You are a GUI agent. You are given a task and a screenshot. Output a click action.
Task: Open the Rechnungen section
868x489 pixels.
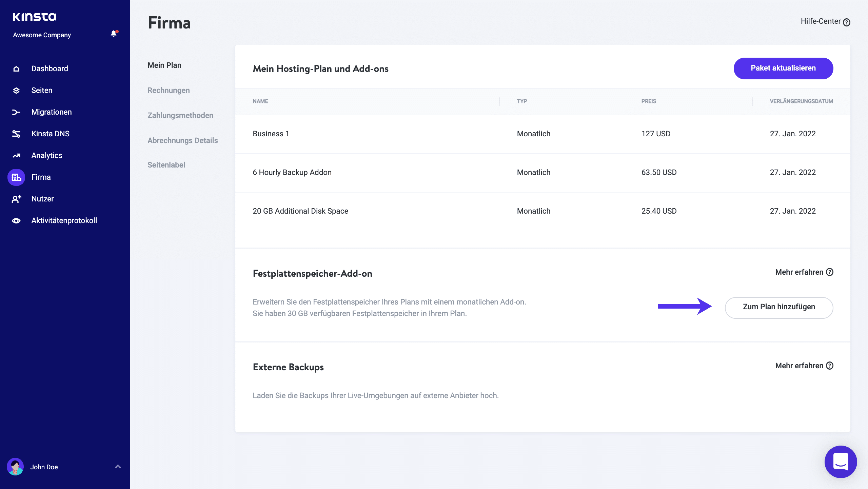tap(169, 90)
